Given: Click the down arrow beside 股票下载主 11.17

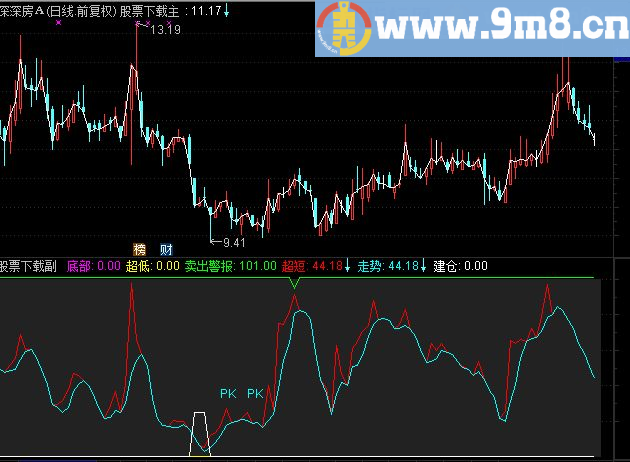Looking at the screenshot, I should click(227, 11).
